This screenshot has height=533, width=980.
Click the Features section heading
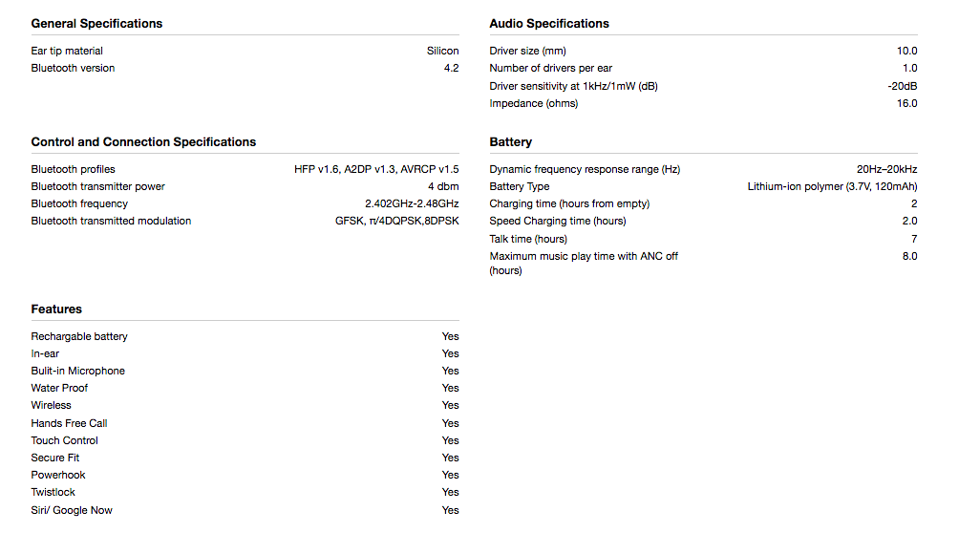pos(56,309)
